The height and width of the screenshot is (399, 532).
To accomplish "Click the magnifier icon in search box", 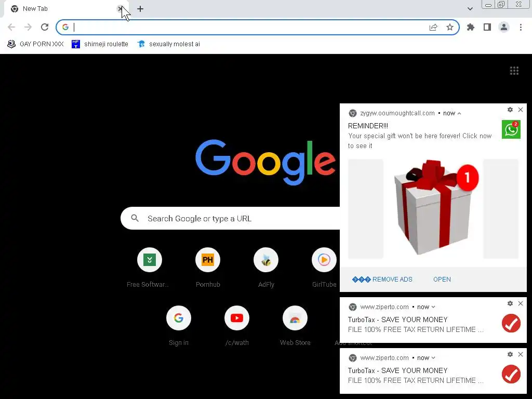I will [x=135, y=218].
